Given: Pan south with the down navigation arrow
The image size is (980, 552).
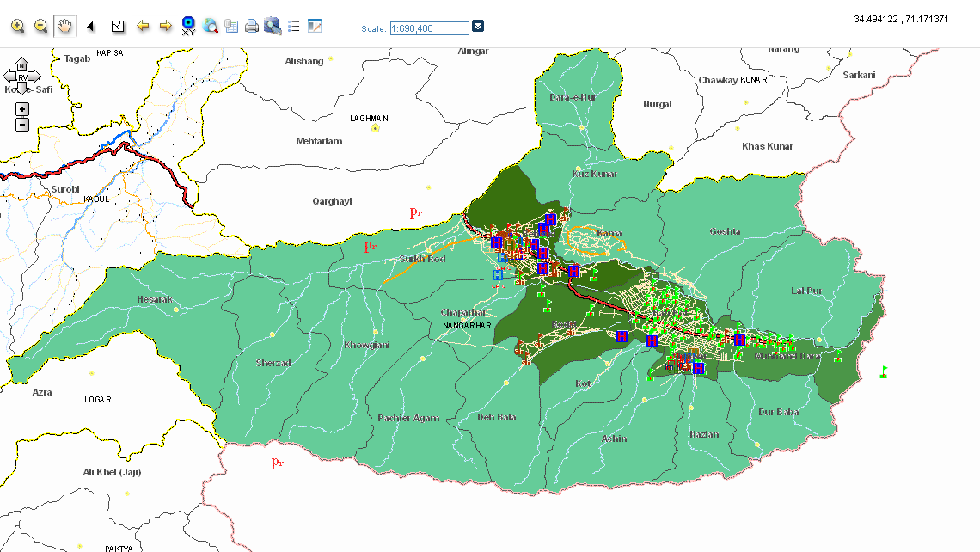Looking at the screenshot, I should [21, 89].
